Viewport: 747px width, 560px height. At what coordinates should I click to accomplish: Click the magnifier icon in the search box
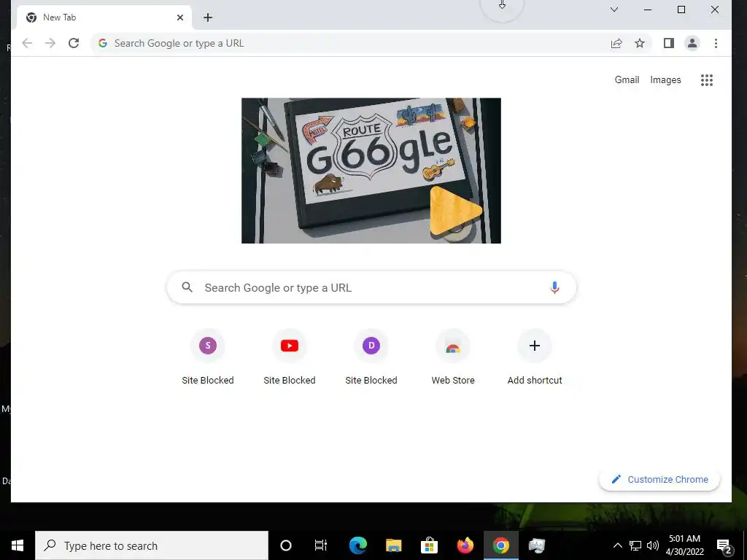[187, 287]
